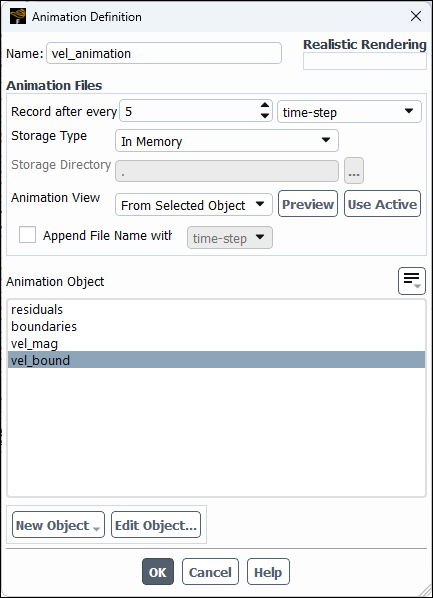Open the Storage Type In Memory dropdown
The height and width of the screenshot is (598, 433).
(x=227, y=141)
